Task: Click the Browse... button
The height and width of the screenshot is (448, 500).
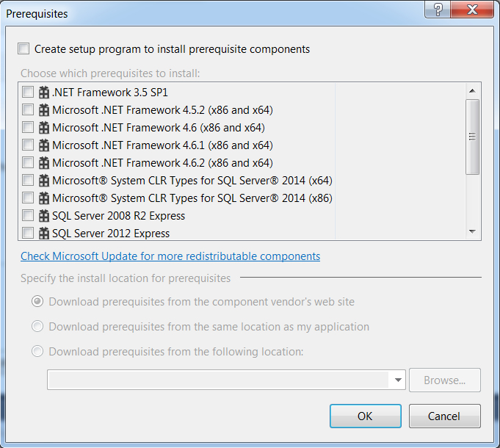Action: click(445, 380)
